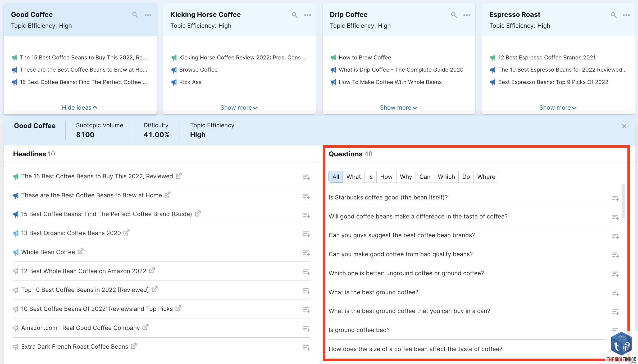The width and height of the screenshot is (638, 364).
Task: Add 'Is Starbucks coffee good' question to list
Action: [x=616, y=198]
